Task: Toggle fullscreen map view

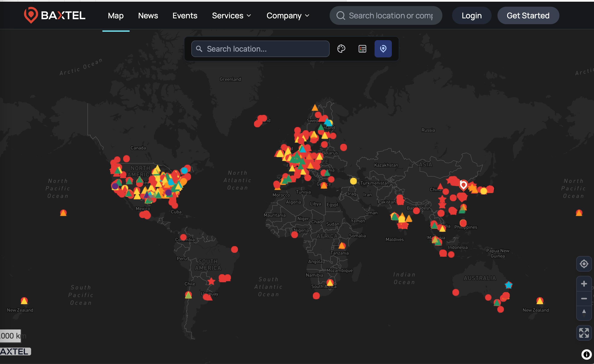Action: coord(584,333)
